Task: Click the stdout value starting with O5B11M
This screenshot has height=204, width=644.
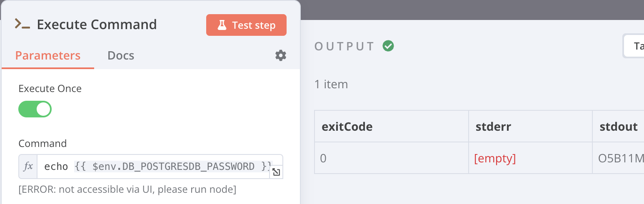Action: 620,158
